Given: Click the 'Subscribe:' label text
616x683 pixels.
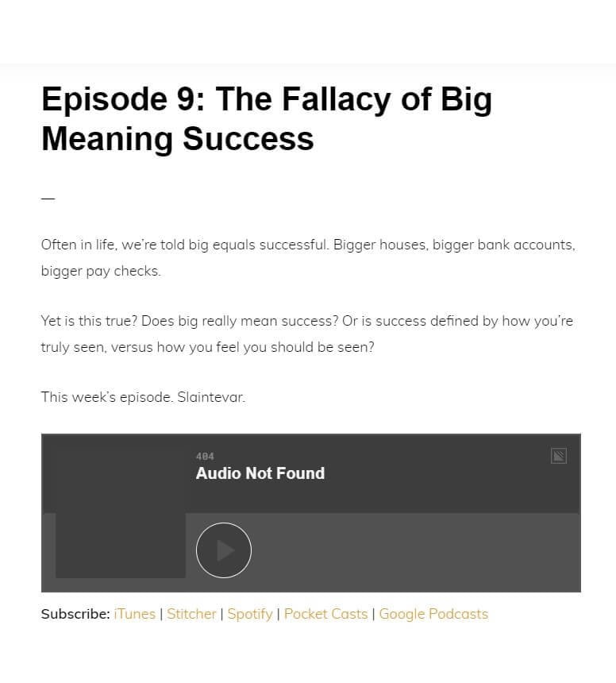Looking at the screenshot, I should (75, 614).
